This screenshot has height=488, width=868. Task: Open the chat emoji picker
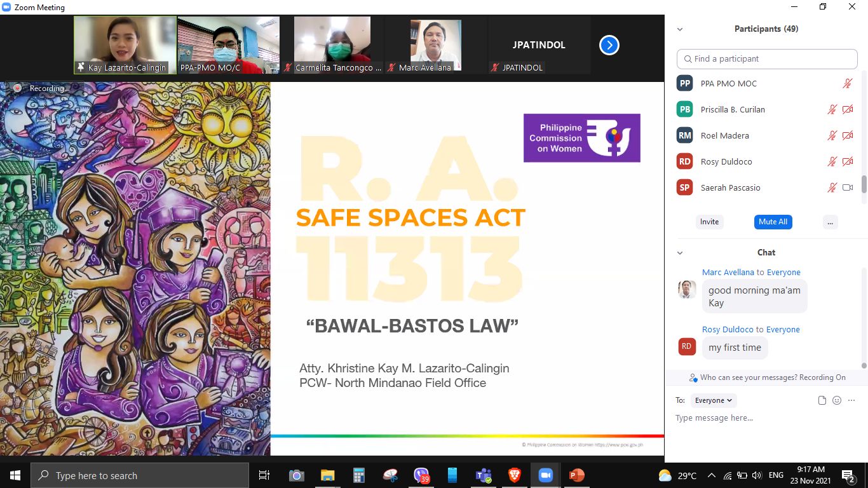[837, 400]
